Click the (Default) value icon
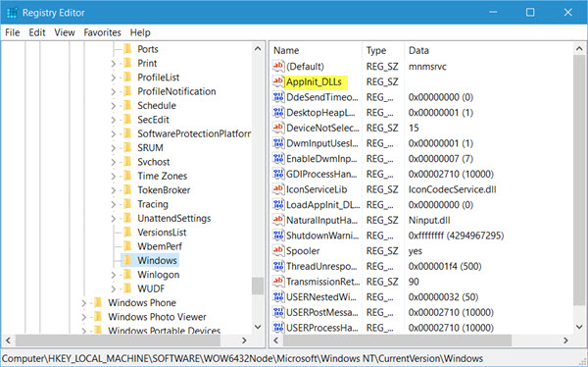The width and height of the screenshot is (588, 367). point(278,66)
